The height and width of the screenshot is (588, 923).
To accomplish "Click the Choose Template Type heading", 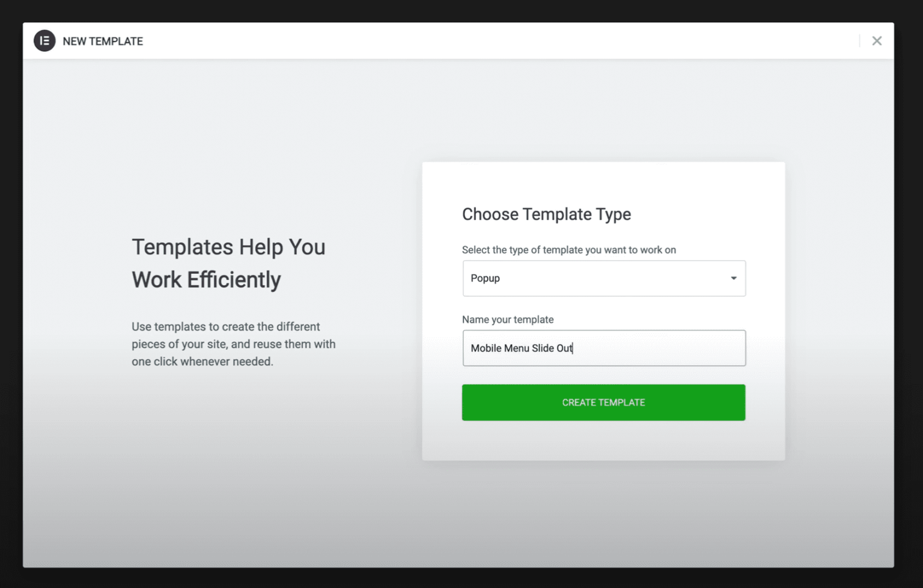I will [546, 214].
